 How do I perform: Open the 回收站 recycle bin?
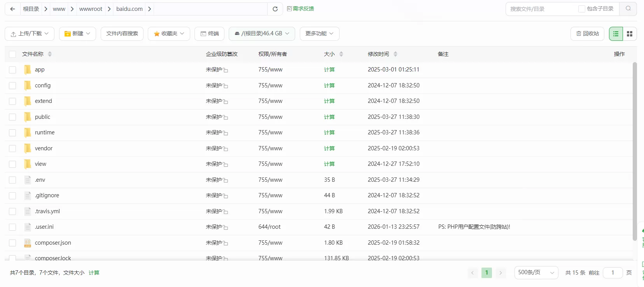tap(587, 34)
